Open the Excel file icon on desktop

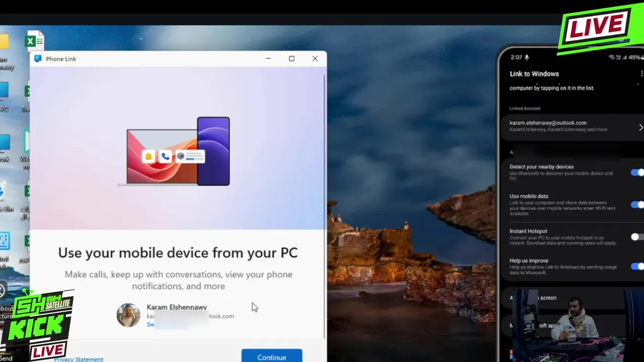click(x=35, y=41)
